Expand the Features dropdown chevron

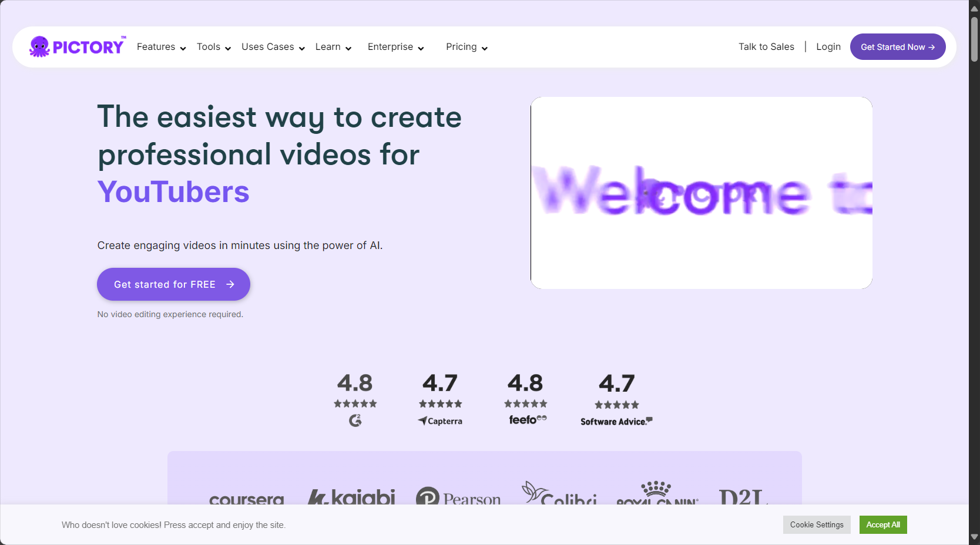183,48
